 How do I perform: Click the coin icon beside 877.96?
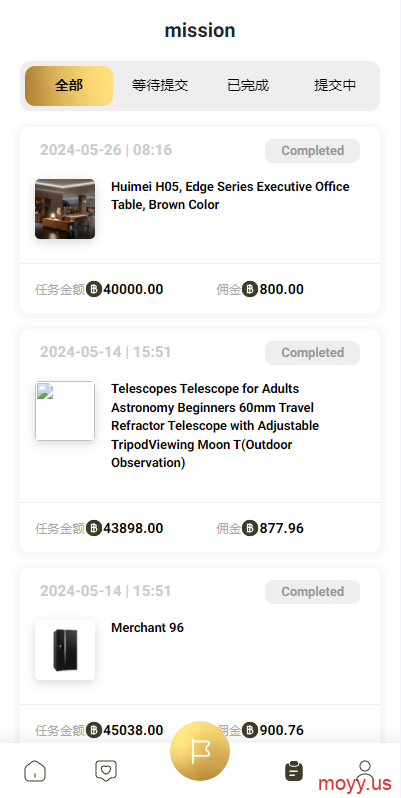[250, 528]
